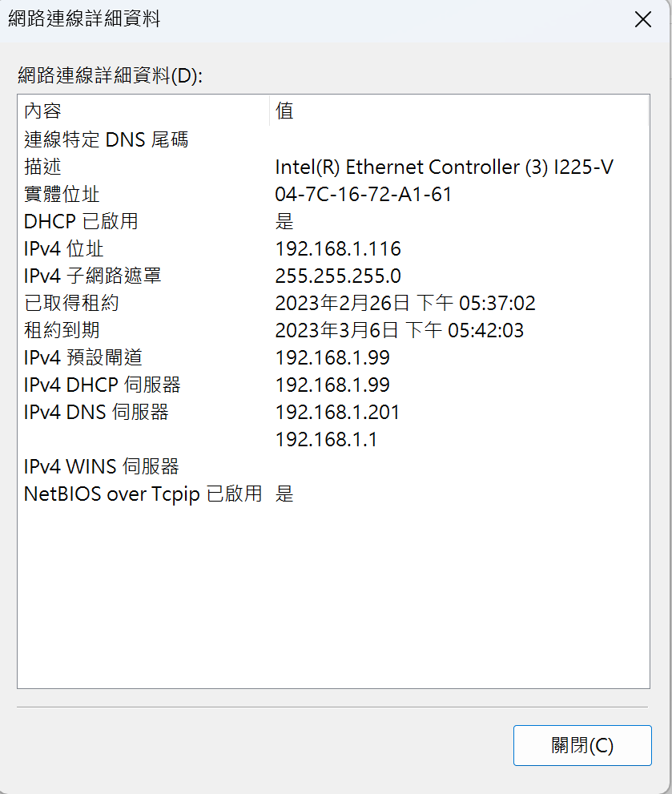The width and height of the screenshot is (672, 794).
Task: Click the 關閉(C) close button
Action: click(581, 745)
